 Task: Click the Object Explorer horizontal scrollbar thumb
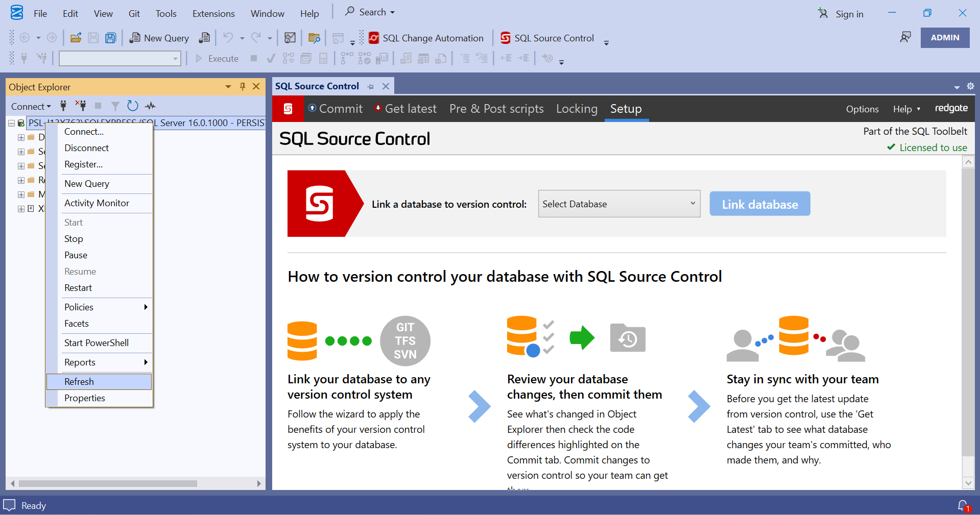pyautogui.click(x=107, y=483)
